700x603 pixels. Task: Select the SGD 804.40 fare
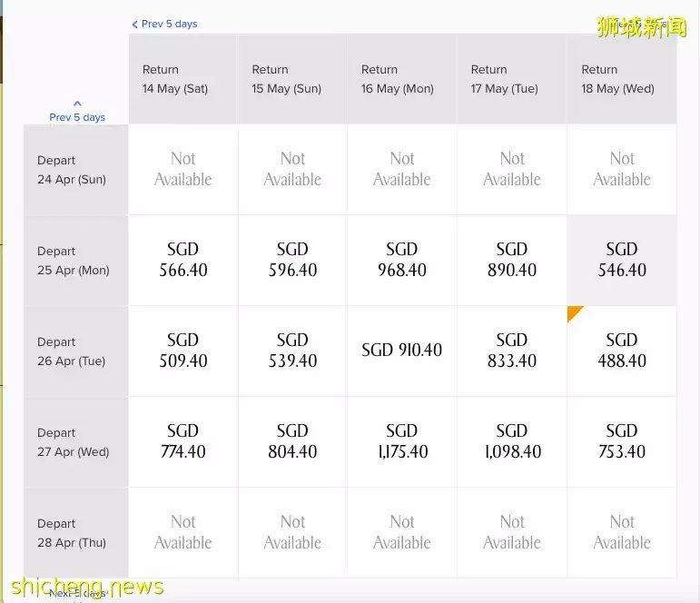click(292, 441)
